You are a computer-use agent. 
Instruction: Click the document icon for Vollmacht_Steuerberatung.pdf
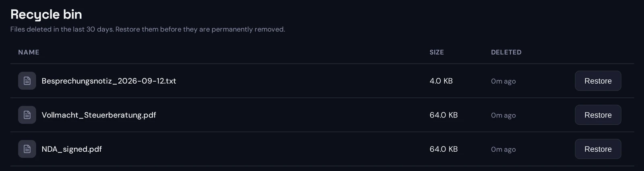point(27,115)
